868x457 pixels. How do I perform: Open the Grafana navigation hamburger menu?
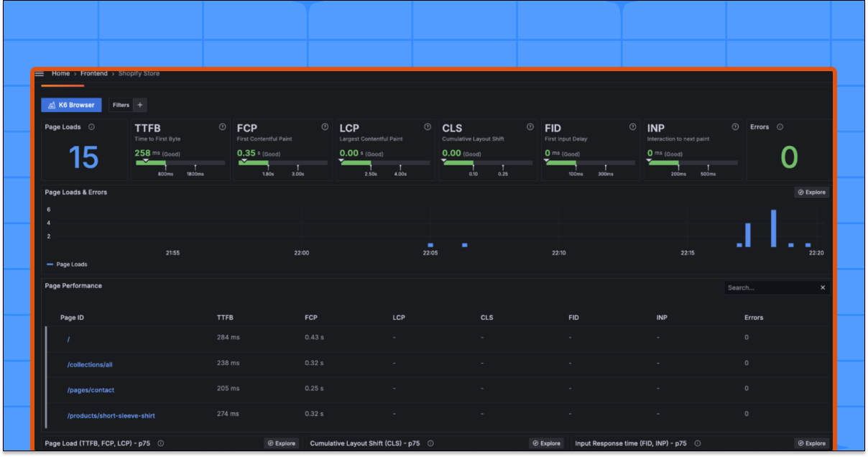(x=39, y=73)
